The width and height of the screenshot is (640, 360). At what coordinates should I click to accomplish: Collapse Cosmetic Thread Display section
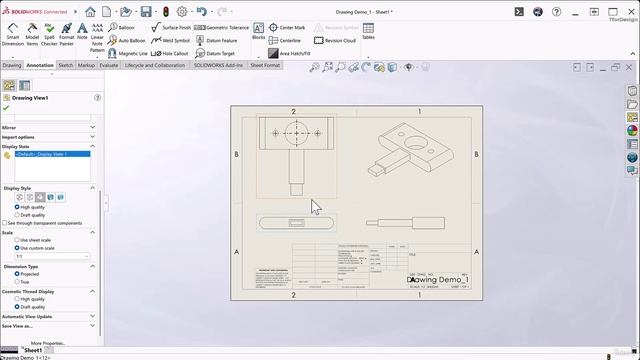point(93,291)
